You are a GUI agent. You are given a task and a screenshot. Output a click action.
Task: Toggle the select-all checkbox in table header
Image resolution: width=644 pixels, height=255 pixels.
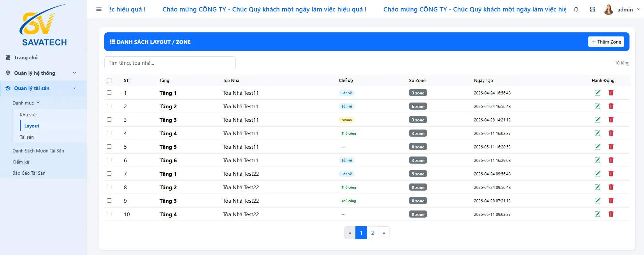(x=109, y=81)
